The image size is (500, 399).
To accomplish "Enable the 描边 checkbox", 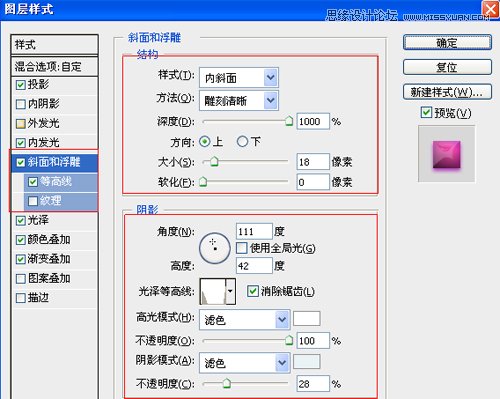I will pyautogui.click(x=21, y=298).
